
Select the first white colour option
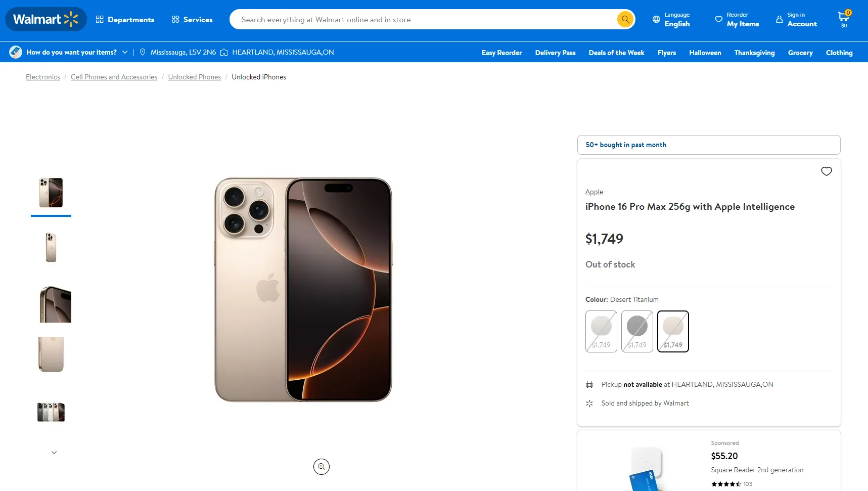click(601, 331)
